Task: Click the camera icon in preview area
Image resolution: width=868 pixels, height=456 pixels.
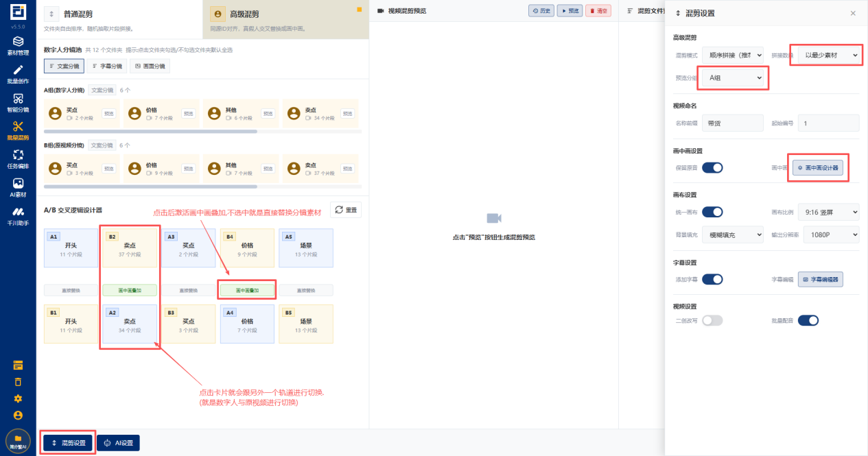Action: pos(493,218)
